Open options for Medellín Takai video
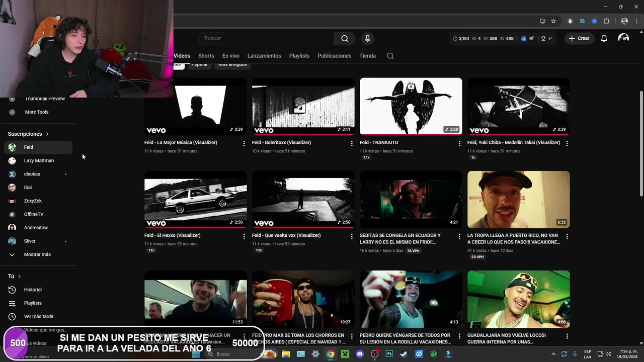644x362 pixels. click(567, 143)
